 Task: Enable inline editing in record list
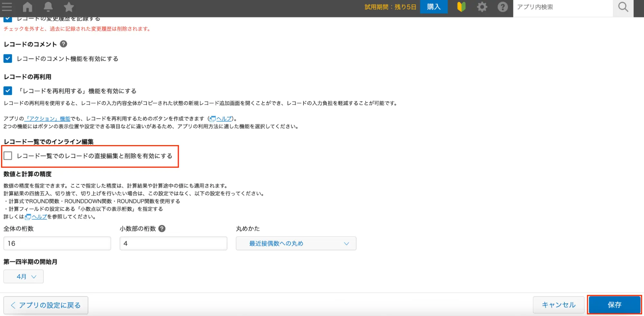point(8,156)
